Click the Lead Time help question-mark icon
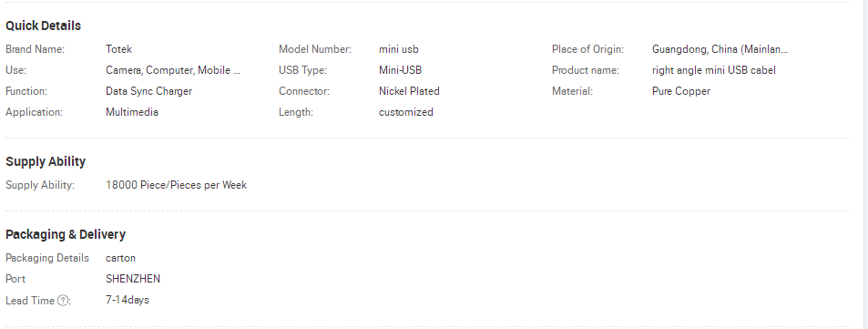This screenshot has height=329, width=868. tap(63, 301)
